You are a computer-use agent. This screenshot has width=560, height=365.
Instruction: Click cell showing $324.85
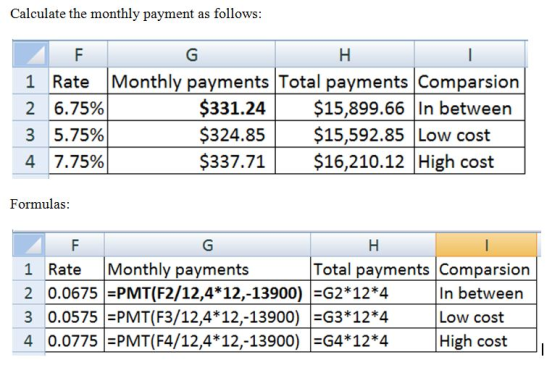191,135
